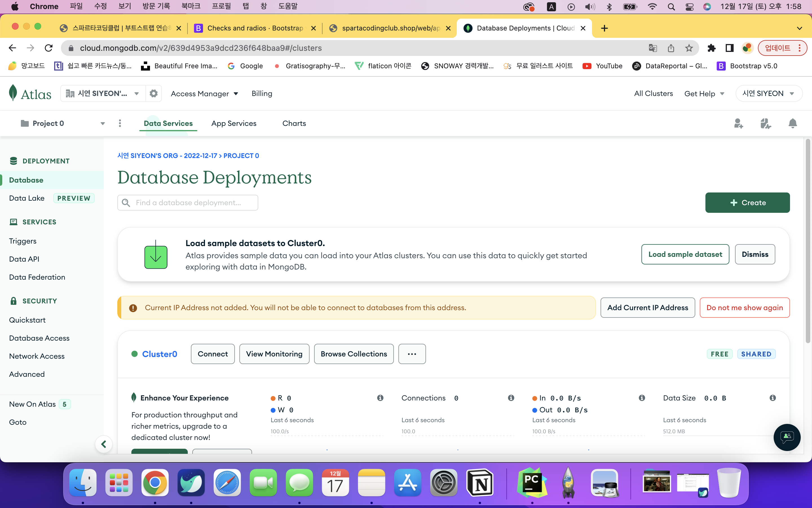This screenshot has width=812, height=508.
Task: Open Data Federation in sidebar
Action: point(37,277)
